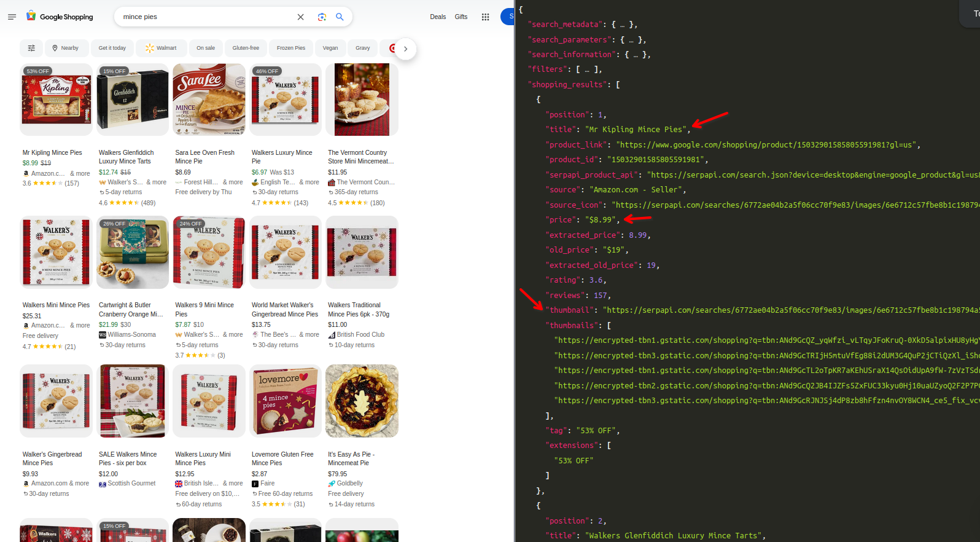Image resolution: width=980 pixels, height=542 pixels.
Task: Open It's Easy As Pie image
Action: click(362, 401)
